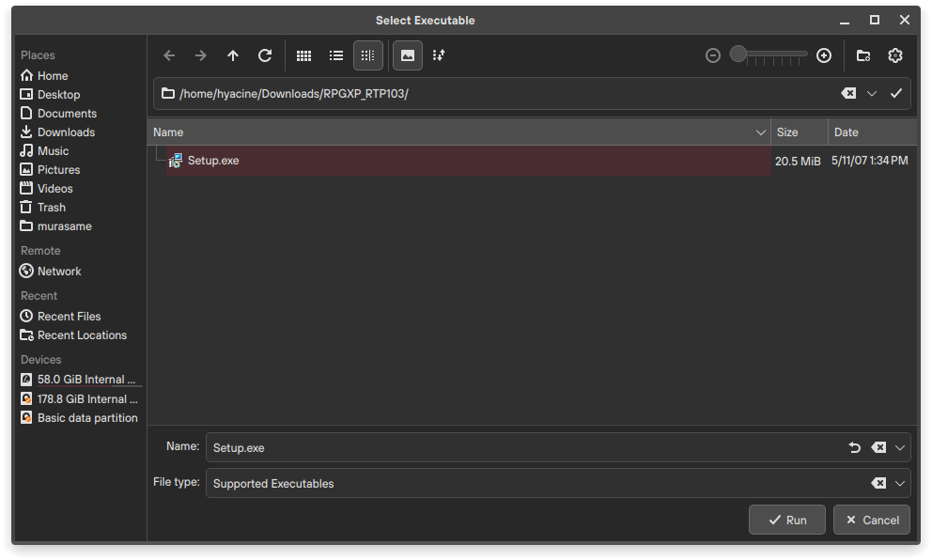Open Downloads in the Places sidebar
Viewport: 932px width, 560px height.
pos(66,132)
